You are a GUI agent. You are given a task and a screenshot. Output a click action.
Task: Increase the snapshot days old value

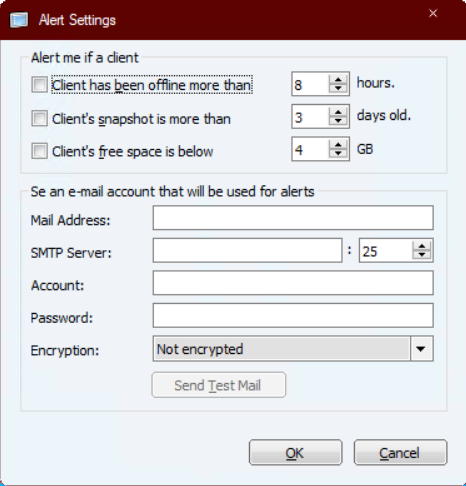point(338,112)
